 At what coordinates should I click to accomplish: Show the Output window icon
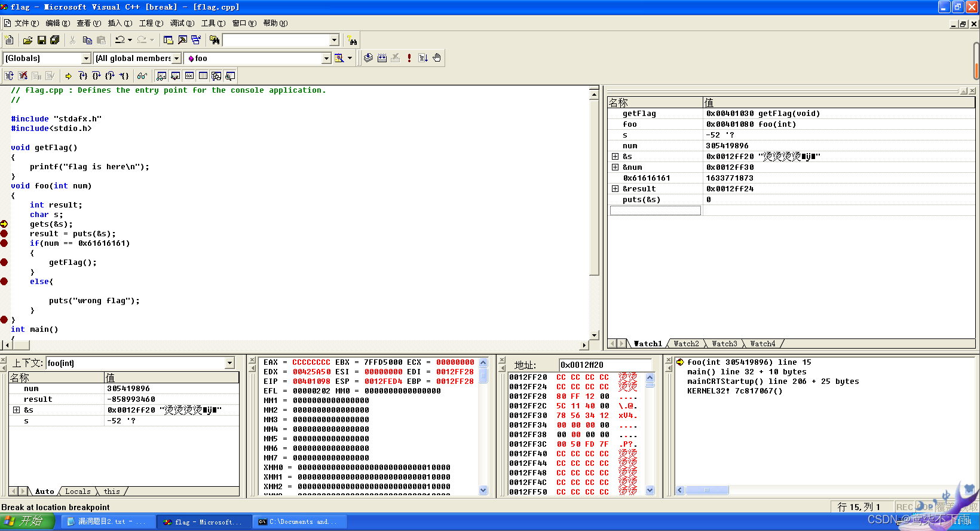[182, 40]
